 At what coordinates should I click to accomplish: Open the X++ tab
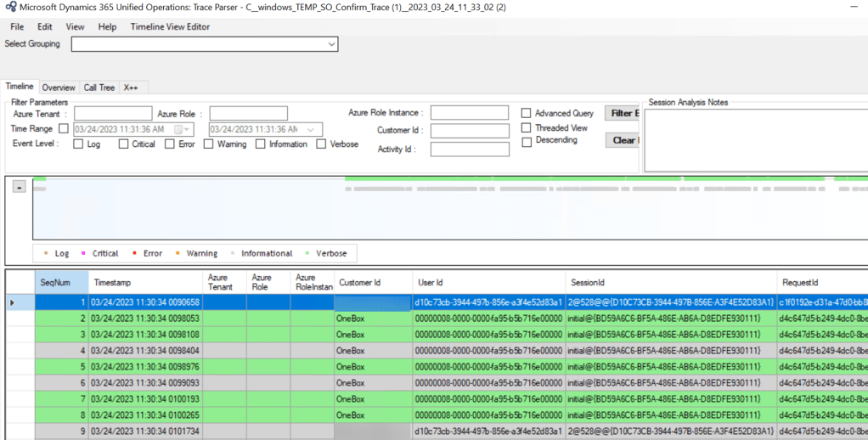(x=132, y=87)
